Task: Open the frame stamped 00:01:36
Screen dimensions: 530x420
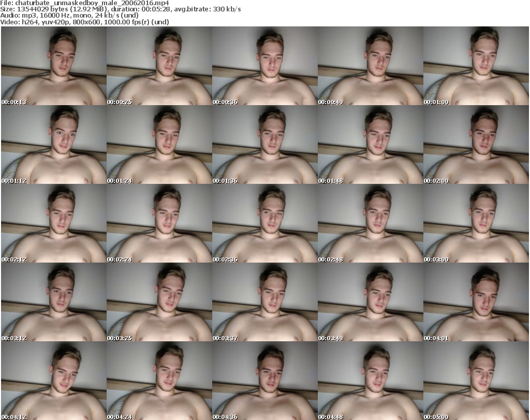Action: tap(264, 144)
